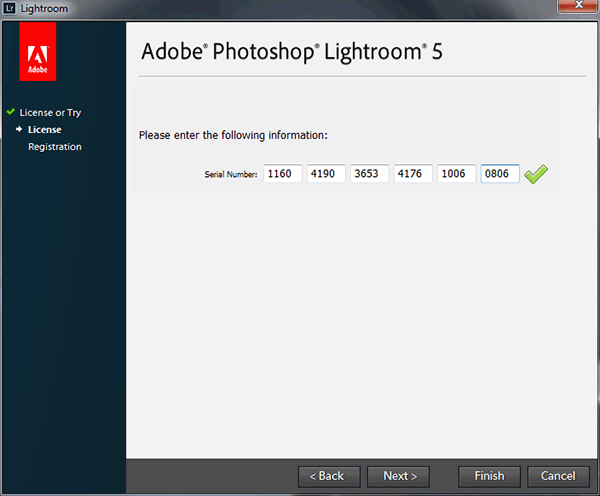Click the serial field containing 3653
600x496 pixels.
tap(370, 174)
